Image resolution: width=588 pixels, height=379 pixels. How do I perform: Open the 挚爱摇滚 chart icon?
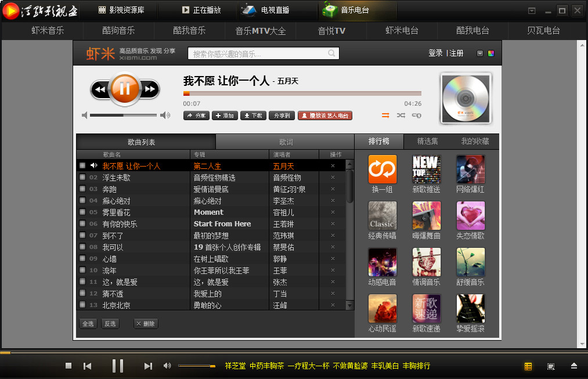pyautogui.click(x=471, y=309)
